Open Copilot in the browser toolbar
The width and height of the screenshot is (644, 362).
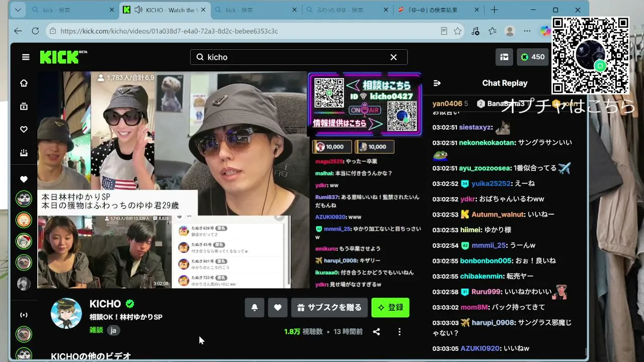coord(545,31)
